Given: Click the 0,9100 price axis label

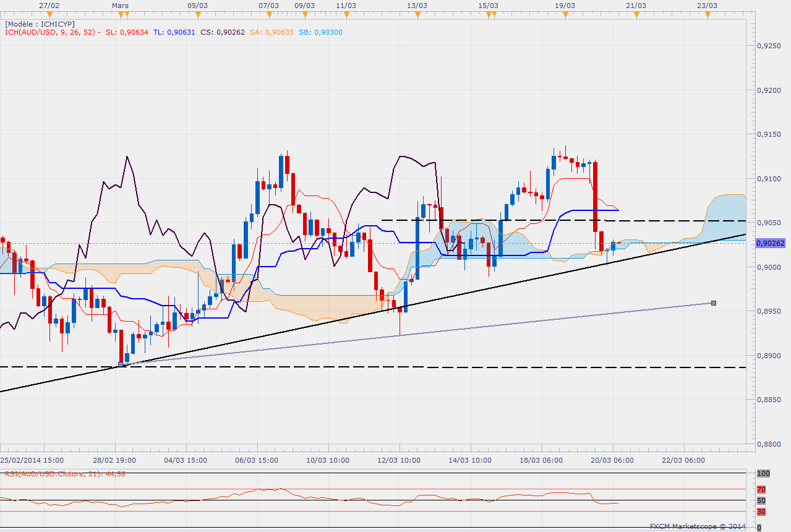Looking at the screenshot, I should pyautogui.click(x=770, y=179).
